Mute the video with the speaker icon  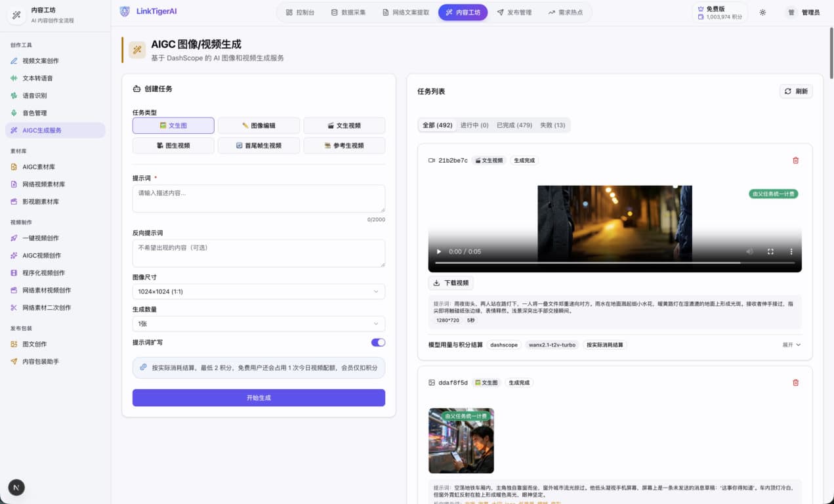(x=749, y=251)
